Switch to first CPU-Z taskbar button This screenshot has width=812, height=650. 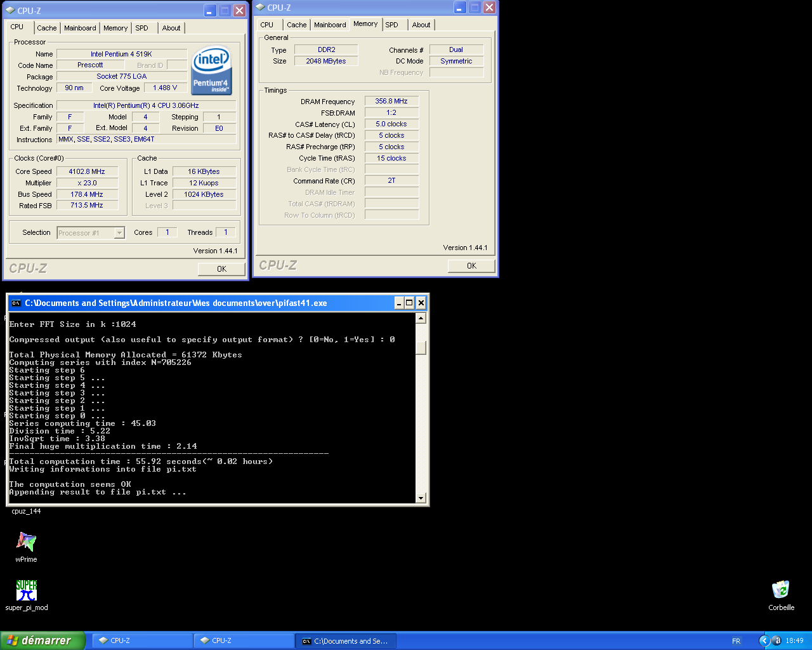click(142, 641)
